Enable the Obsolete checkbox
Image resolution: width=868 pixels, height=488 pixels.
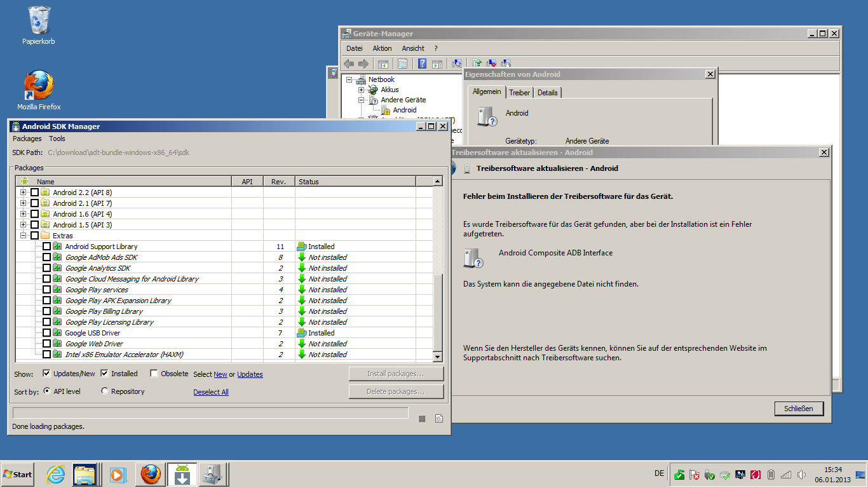154,374
